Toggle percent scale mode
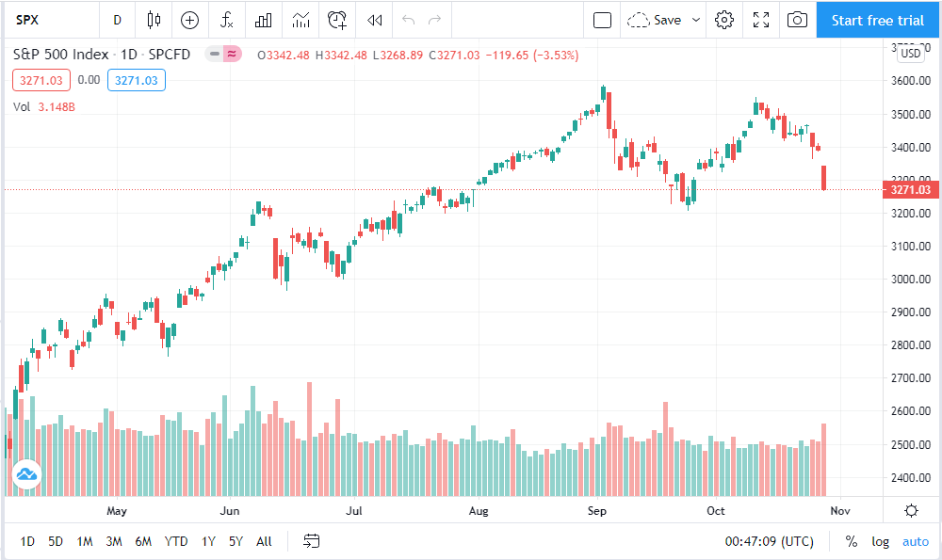This screenshot has height=560, width=942. click(852, 541)
